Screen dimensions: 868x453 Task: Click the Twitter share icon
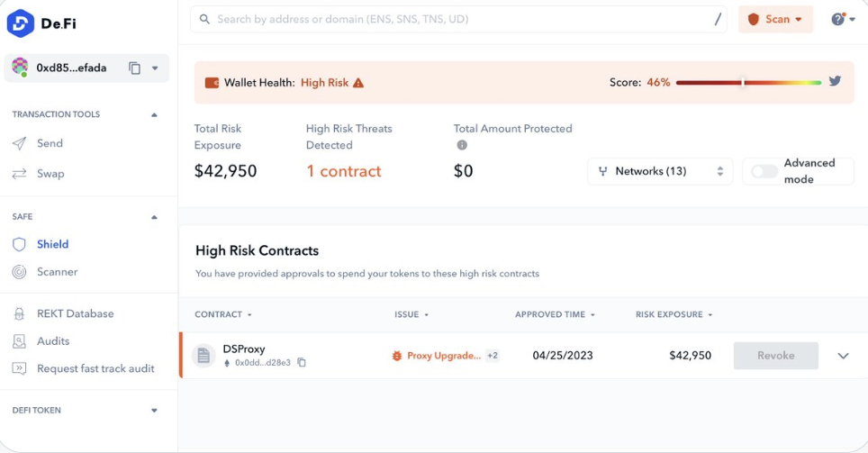click(835, 81)
